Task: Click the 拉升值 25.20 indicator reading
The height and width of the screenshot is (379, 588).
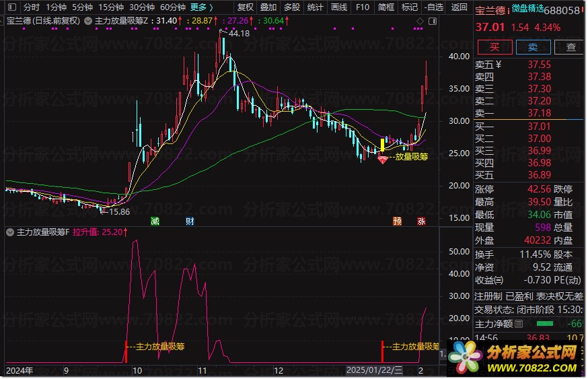Action: (x=100, y=232)
